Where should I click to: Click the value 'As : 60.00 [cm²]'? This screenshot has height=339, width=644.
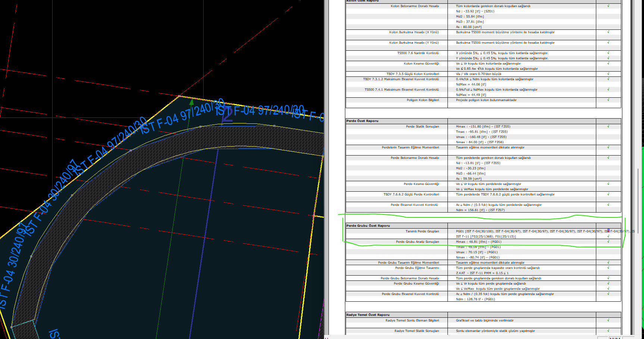pos(468,27)
